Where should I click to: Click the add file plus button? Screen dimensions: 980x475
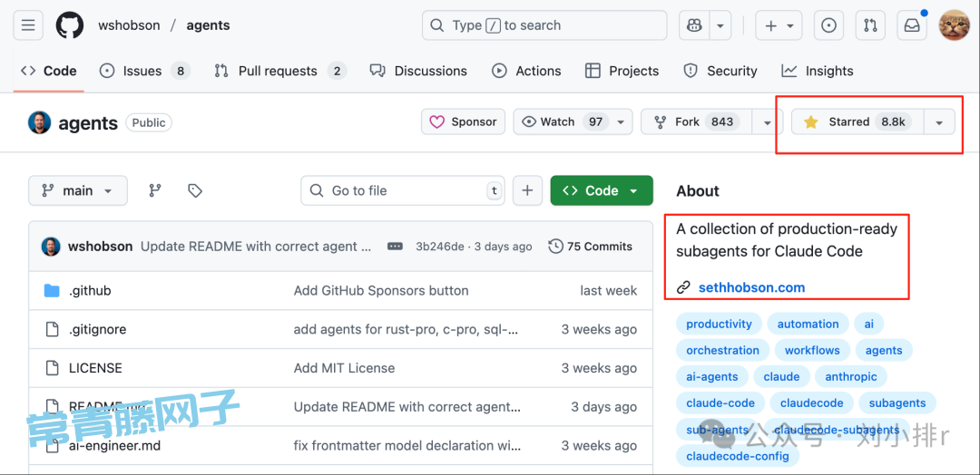click(527, 190)
